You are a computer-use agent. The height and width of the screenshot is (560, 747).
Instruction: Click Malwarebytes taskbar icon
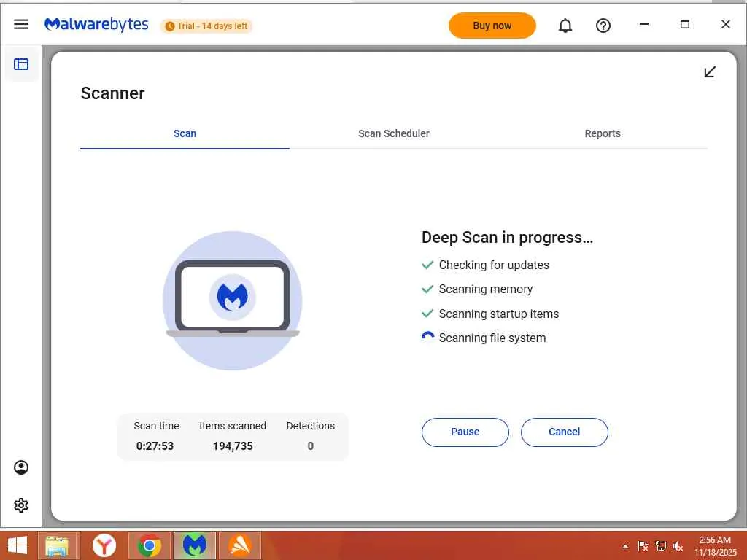[195, 545]
